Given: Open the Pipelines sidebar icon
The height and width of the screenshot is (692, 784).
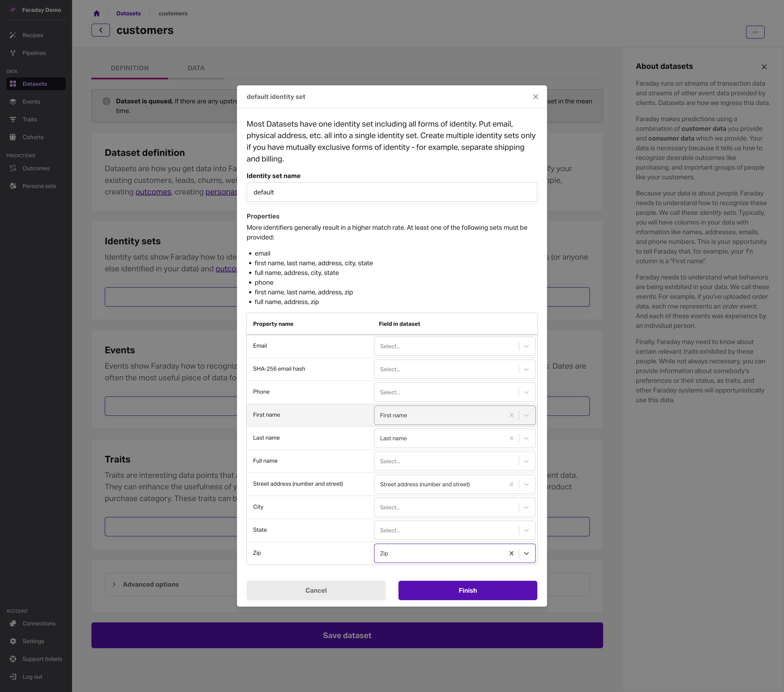Looking at the screenshot, I should pos(13,53).
